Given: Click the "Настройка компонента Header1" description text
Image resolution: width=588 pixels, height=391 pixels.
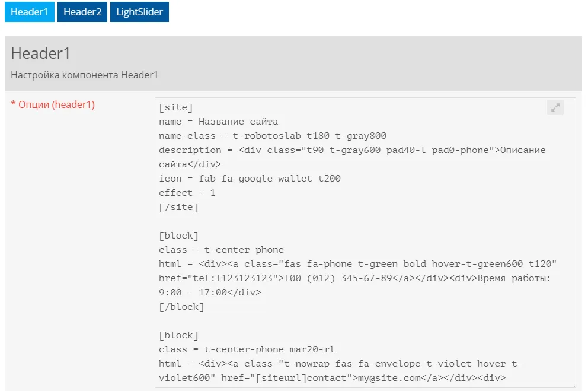Looking at the screenshot, I should coord(84,75).
